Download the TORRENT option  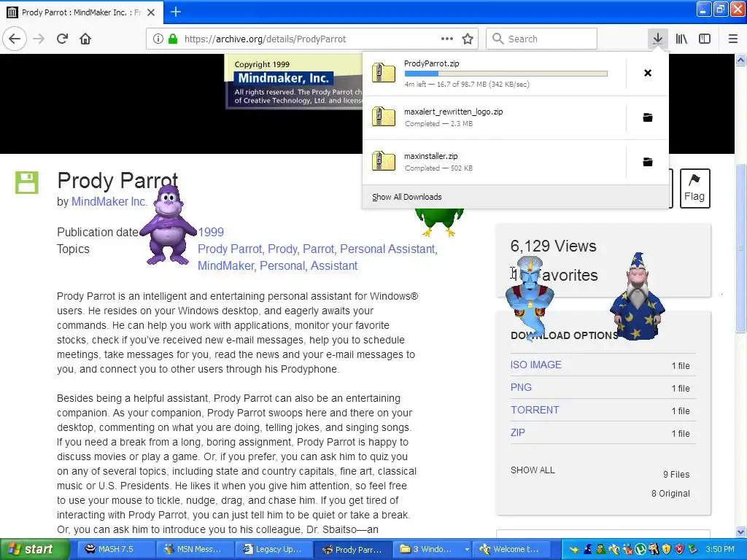pos(535,410)
